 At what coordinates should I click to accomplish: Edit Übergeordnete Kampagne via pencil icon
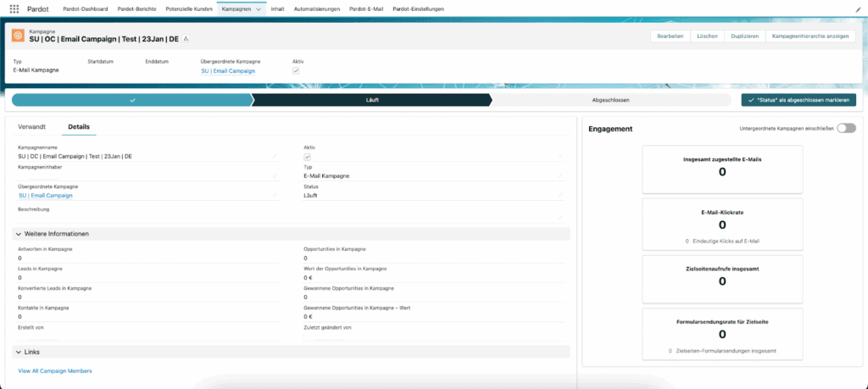tap(274, 195)
